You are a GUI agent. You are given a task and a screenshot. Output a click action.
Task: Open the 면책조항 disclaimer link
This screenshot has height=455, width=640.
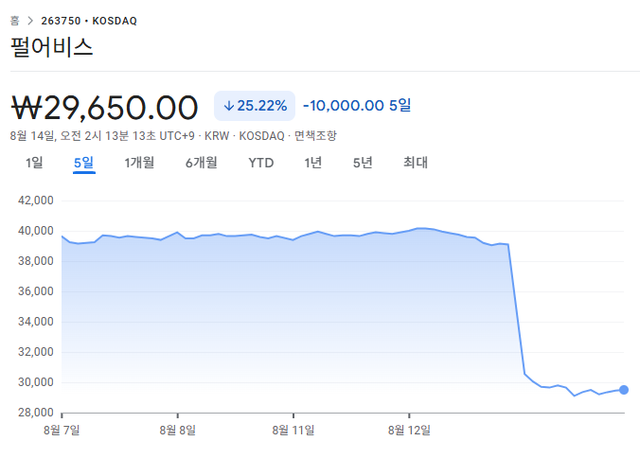click(x=315, y=135)
